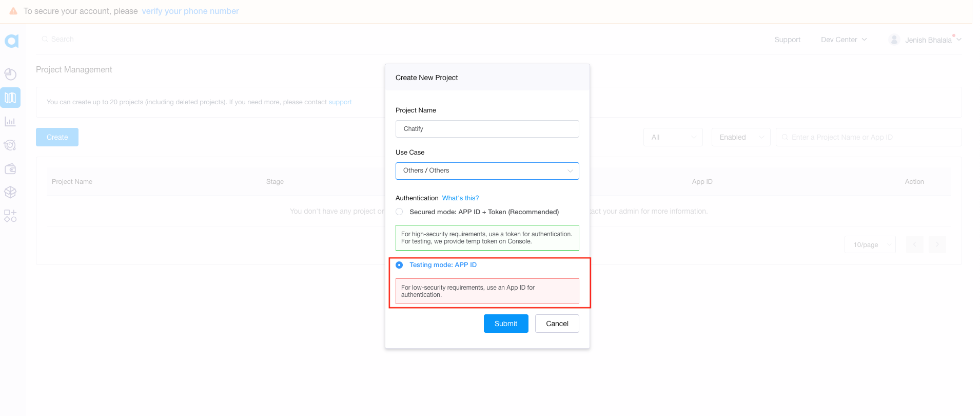This screenshot has width=980, height=416.
Task: Open the analytics bar chart icon
Action: click(10, 122)
